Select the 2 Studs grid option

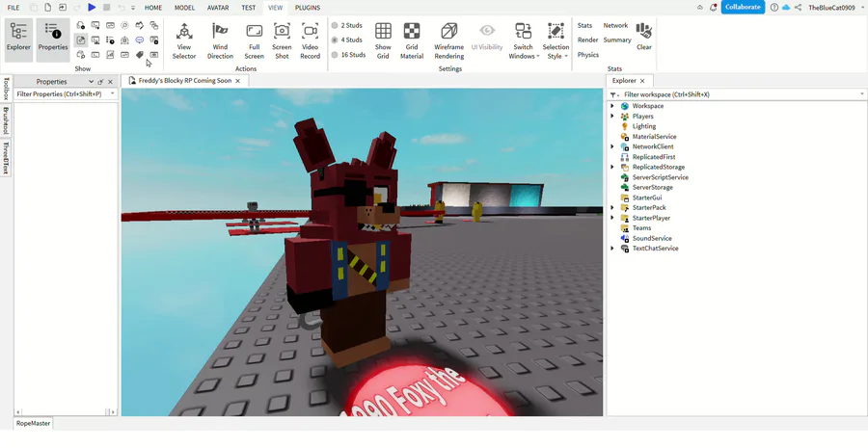[348, 25]
